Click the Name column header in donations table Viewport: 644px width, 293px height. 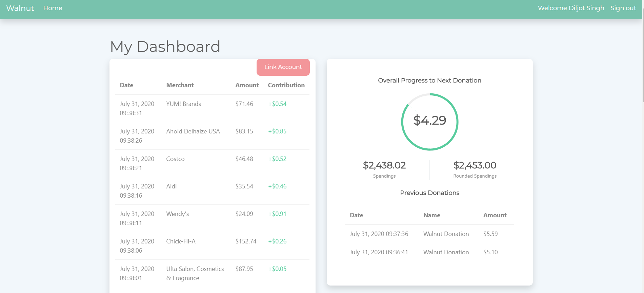[431, 215]
